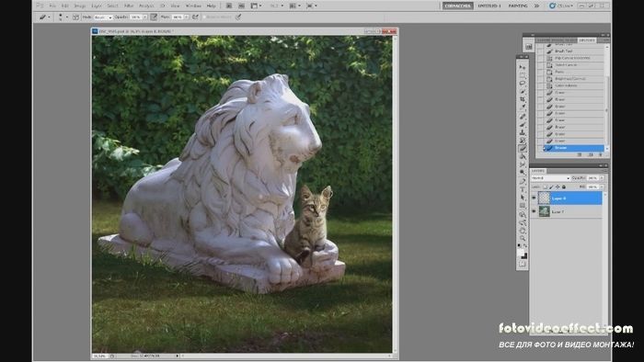Create new snapshot in History panel
The height and width of the screenshot is (362, 644).
pos(591,155)
